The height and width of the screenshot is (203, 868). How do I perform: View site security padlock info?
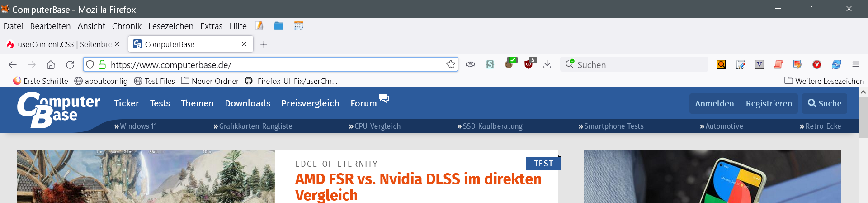tap(102, 64)
